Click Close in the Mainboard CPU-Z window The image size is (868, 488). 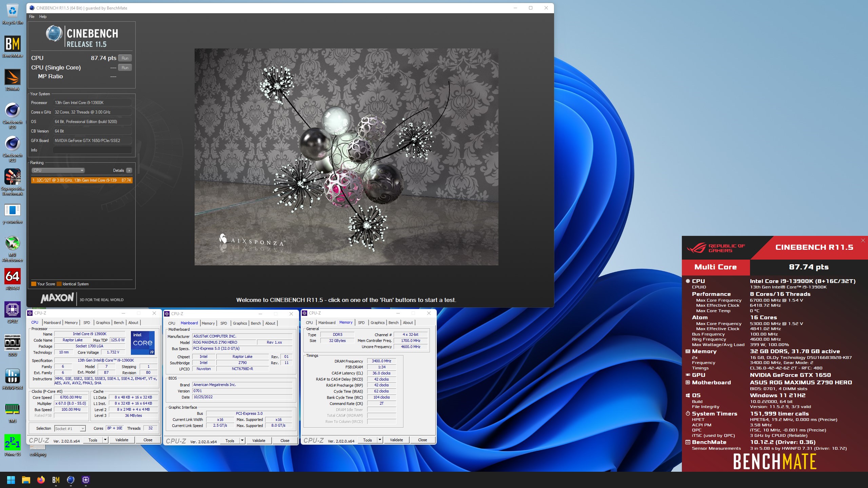click(x=285, y=441)
